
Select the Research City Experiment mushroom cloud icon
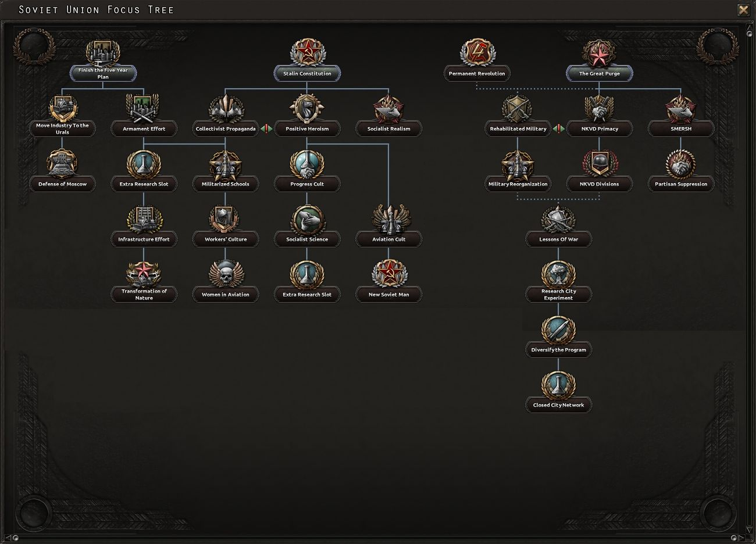click(x=558, y=273)
